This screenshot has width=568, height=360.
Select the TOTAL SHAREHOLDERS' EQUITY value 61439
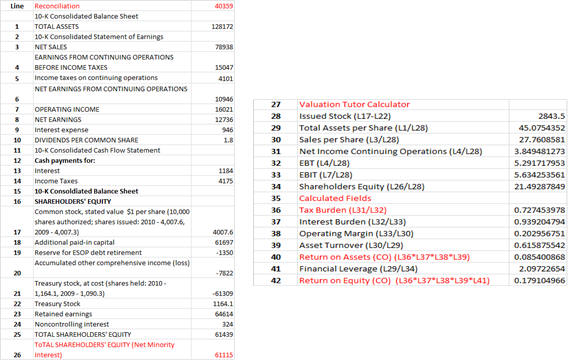pos(213,334)
